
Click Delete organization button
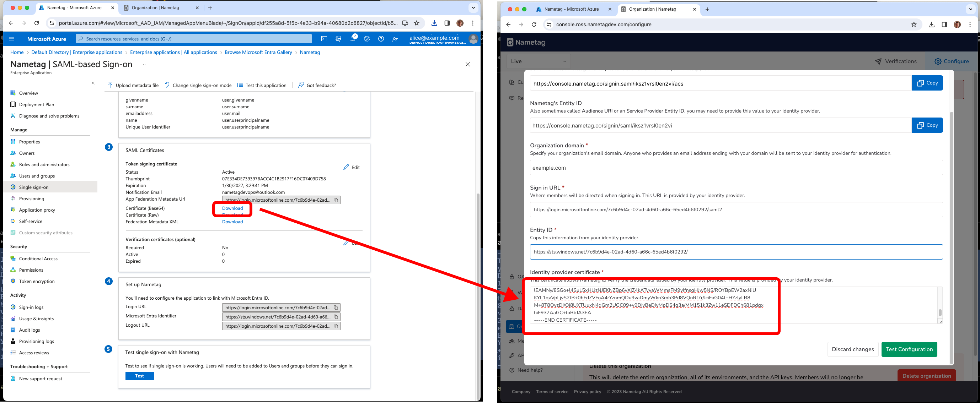(x=926, y=376)
